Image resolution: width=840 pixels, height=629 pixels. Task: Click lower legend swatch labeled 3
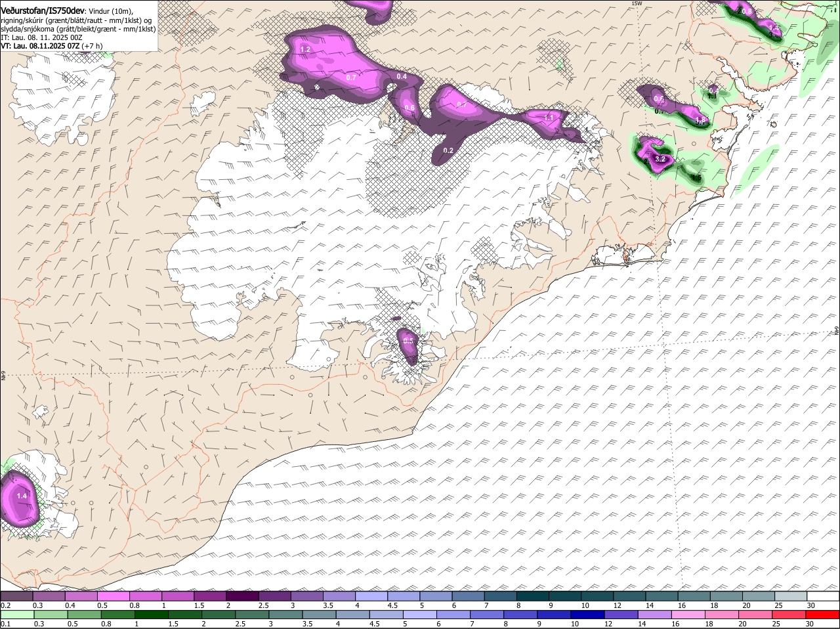click(x=285, y=615)
